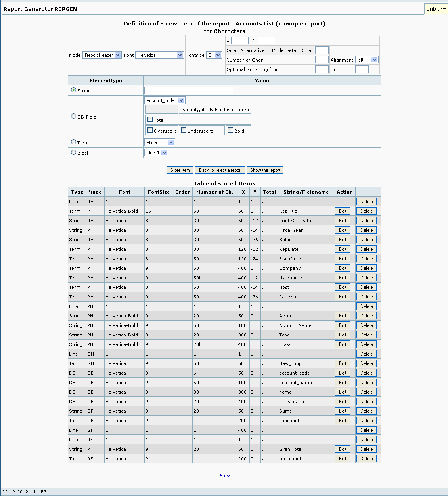Delete the Fiscal Year: string item
448x496 pixels.
[366, 230]
